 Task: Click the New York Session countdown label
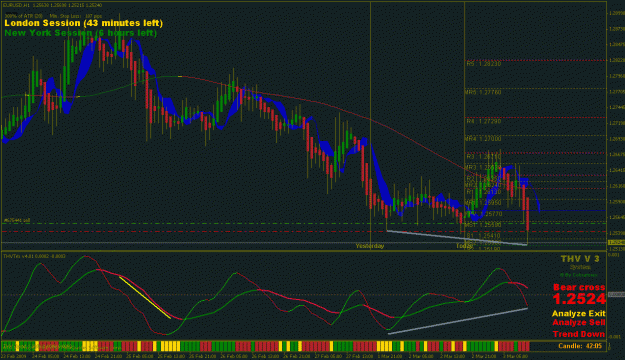[81, 33]
